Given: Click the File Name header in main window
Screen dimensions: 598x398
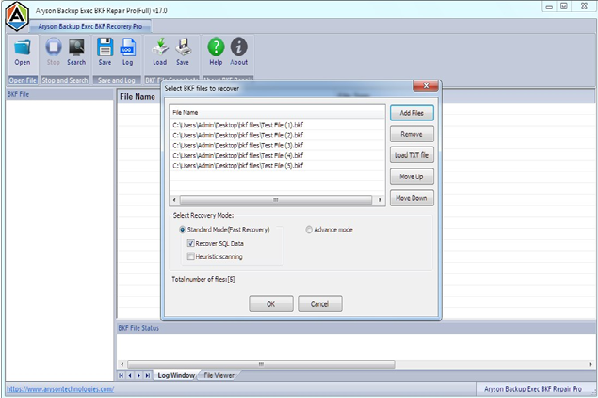Looking at the screenshot, I should tap(138, 96).
